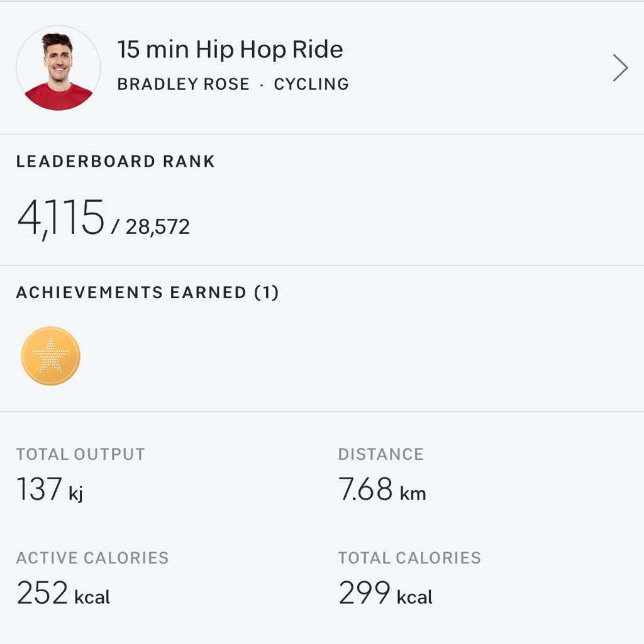Tap the kj unit next to 137
The image size is (644, 644).
(76, 493)
